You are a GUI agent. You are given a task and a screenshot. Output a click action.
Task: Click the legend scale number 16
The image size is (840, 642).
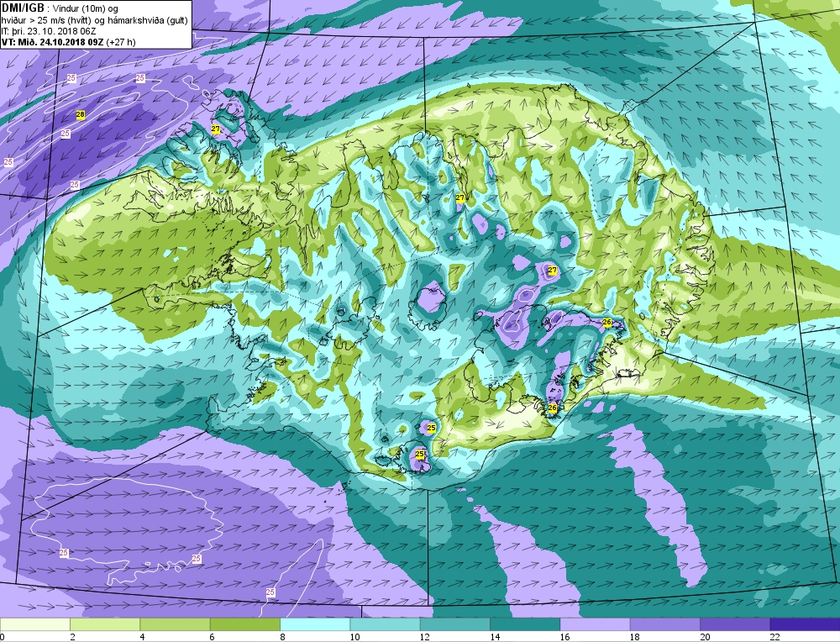[x=565, y=637]
